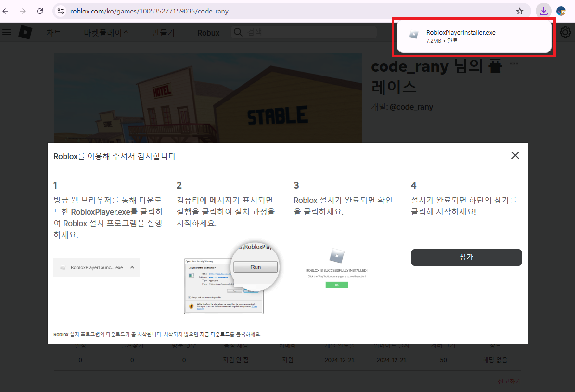Click the Run button illustration

tap(256, 267)
